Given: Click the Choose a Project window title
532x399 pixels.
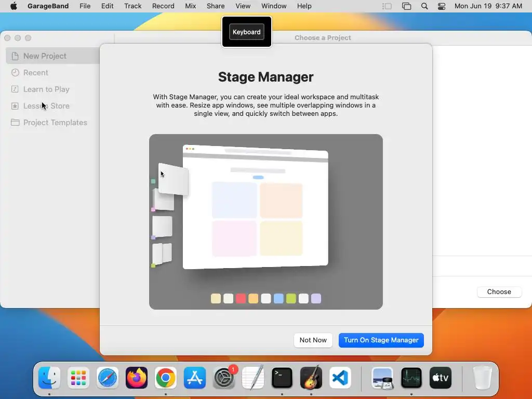Looking at the screenshot, I should tap(323, 37).
